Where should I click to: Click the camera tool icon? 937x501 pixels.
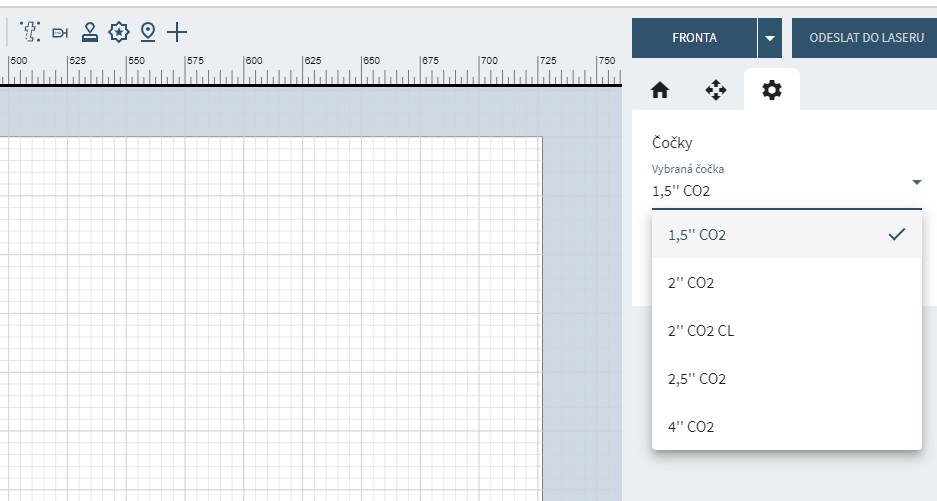pos(60,33)
